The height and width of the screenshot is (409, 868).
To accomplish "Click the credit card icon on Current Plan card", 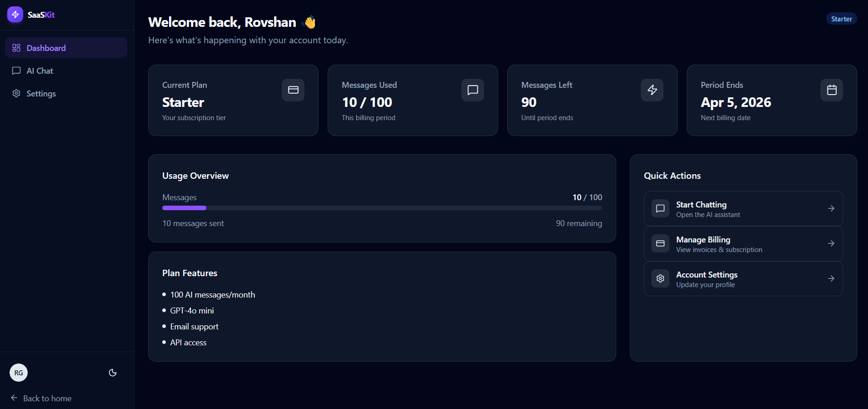I will tap(293, 90).
